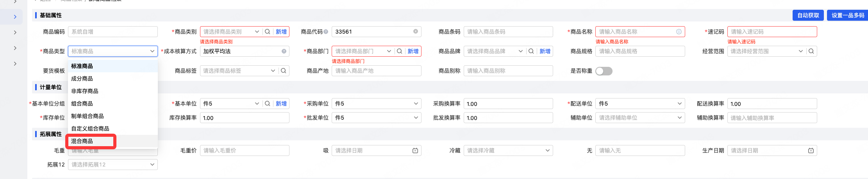Choose 非库存商品 option
This screenshot has height=179, width=868.
coord(85,91)
